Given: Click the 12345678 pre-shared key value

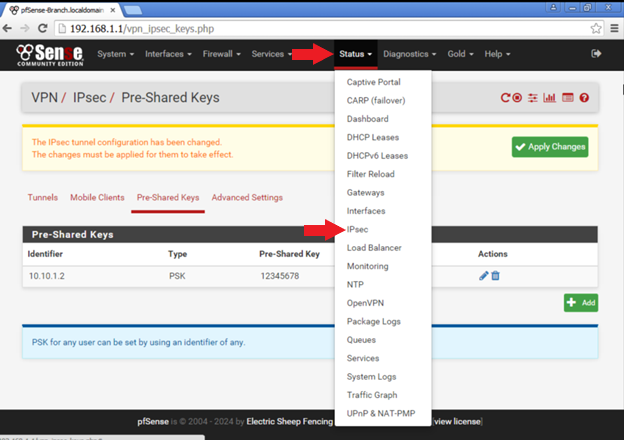Looking at the screenshot, I should tap(279, 276).
